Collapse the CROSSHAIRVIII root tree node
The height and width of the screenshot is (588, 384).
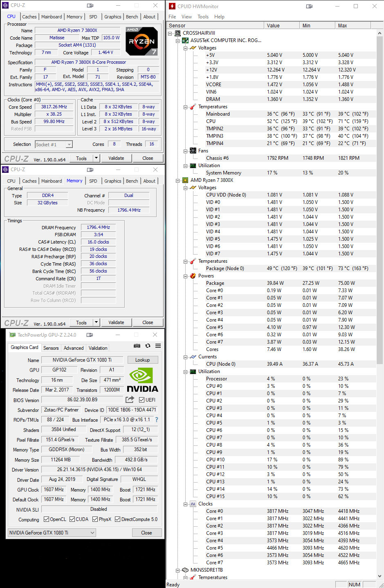pyautogui.click(x=170, y=33)
